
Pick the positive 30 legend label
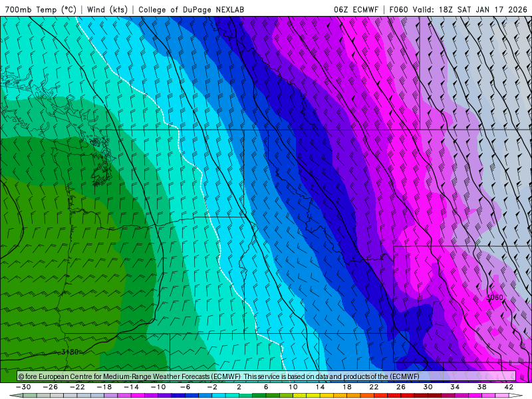tap(428, 387)
